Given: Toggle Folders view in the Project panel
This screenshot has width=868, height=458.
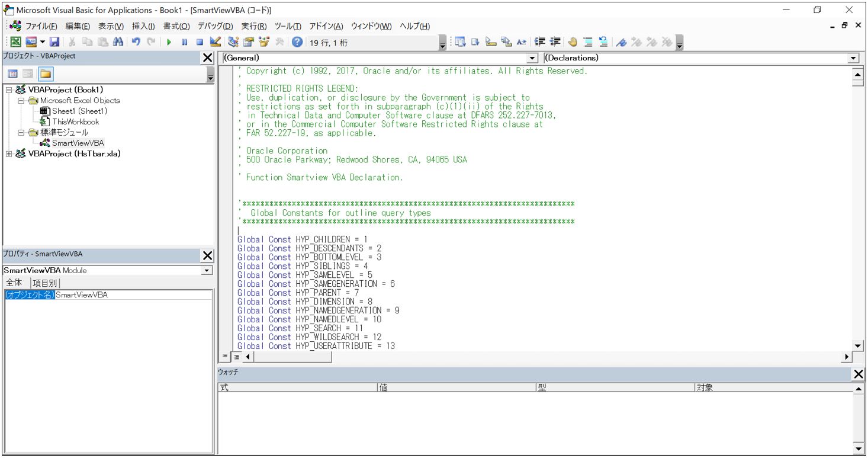Looking at the screenshot, I should click(x=46, y=74).
